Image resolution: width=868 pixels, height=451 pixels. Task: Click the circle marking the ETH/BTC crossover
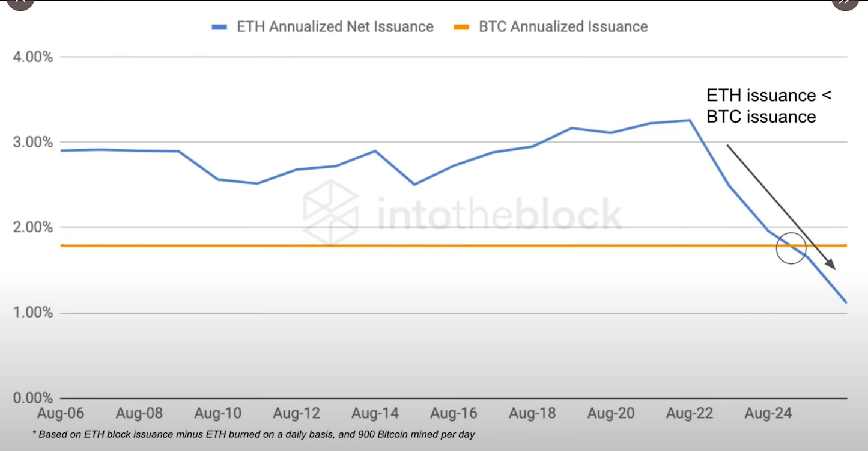[791, 248]
